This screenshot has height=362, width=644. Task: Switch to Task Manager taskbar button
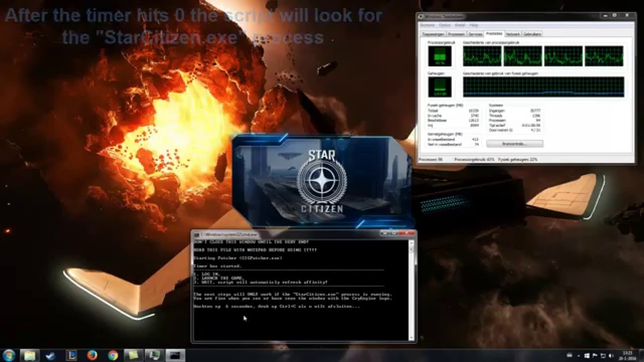click(155, 355)
